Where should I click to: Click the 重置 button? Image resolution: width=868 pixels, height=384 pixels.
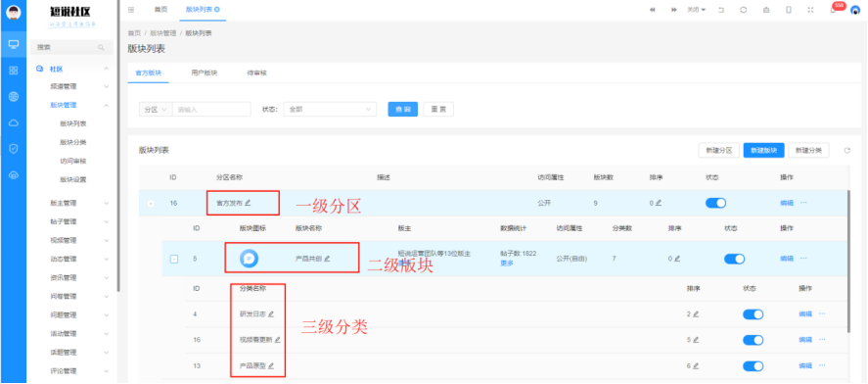pyautogui.click(x=439, y=109)
